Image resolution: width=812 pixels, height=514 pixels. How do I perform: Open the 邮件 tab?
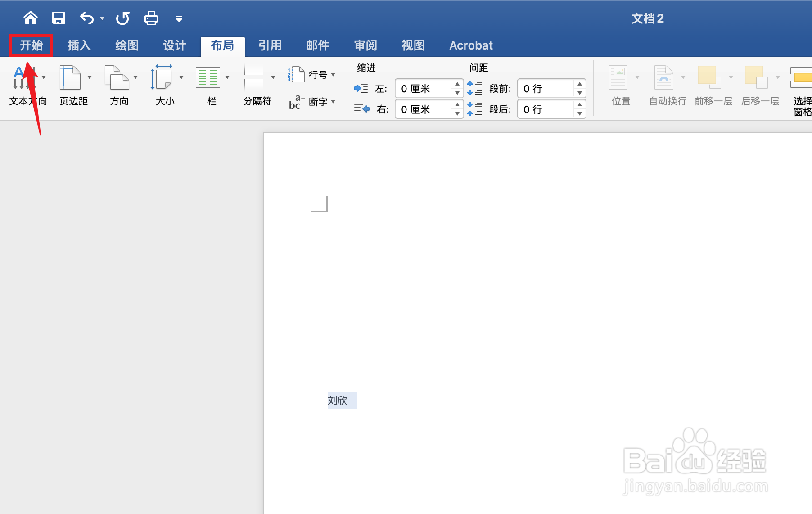pos(318,45)
